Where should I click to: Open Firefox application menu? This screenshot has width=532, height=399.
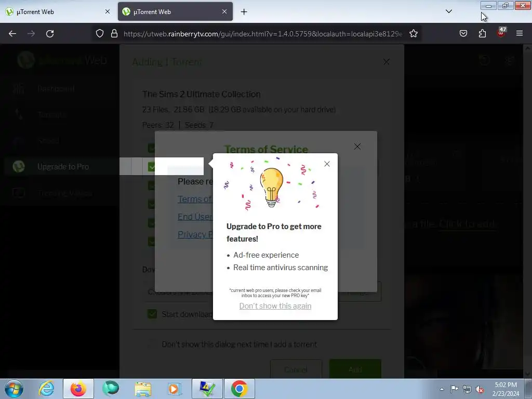point(520,34)
